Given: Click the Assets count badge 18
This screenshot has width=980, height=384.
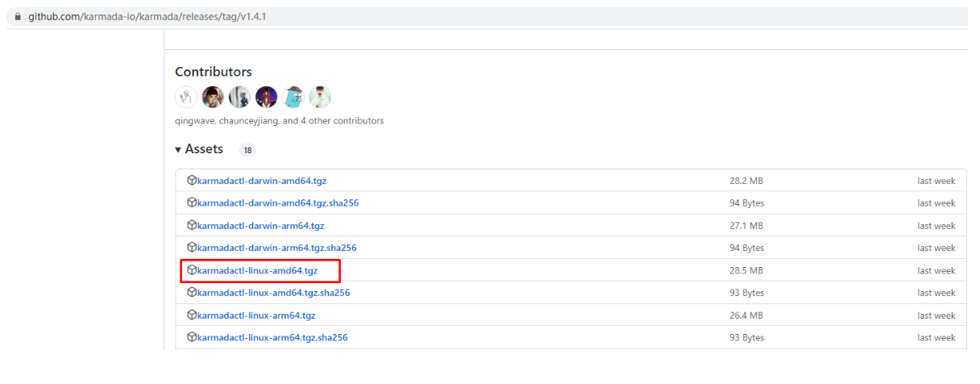Looking at the screenshot, I should coord(247,150).
